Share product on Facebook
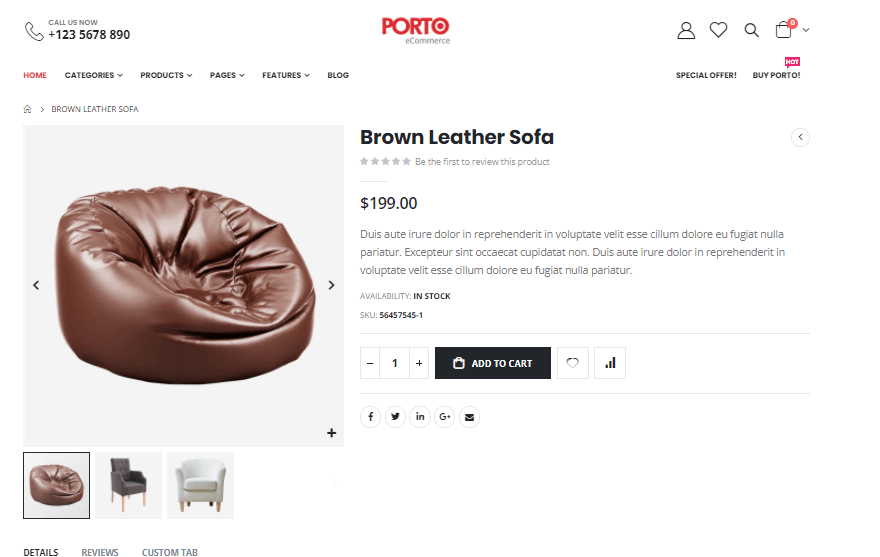Viewport: 880px width, 557px height. [x=370, y=416]
